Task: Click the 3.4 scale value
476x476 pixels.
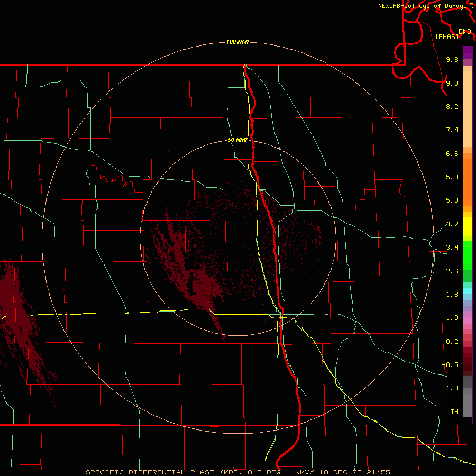Action: tap(452, 248)
